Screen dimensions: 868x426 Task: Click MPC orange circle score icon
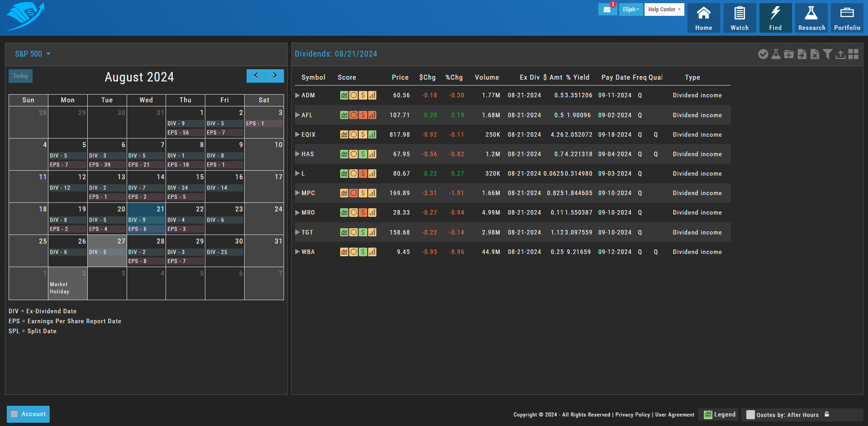tap(353, 193)
